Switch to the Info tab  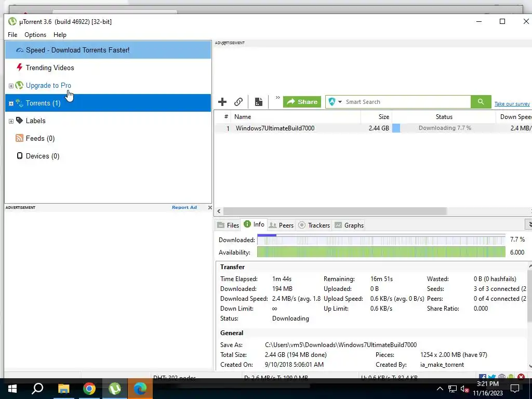tap(254, 224)
